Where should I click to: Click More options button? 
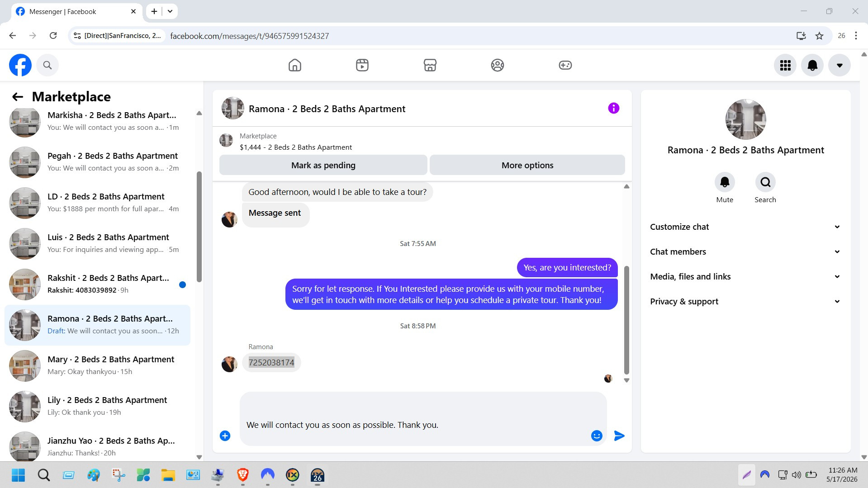(x=527, y=165)
